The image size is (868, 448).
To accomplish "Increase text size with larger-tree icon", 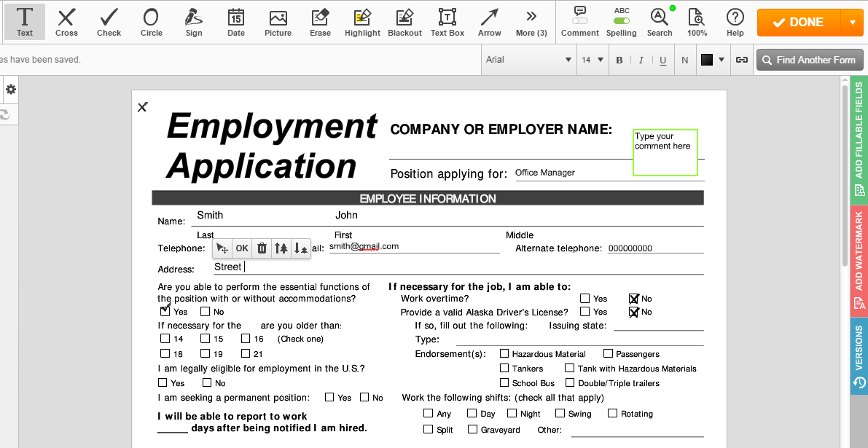I will pos(281,248).
